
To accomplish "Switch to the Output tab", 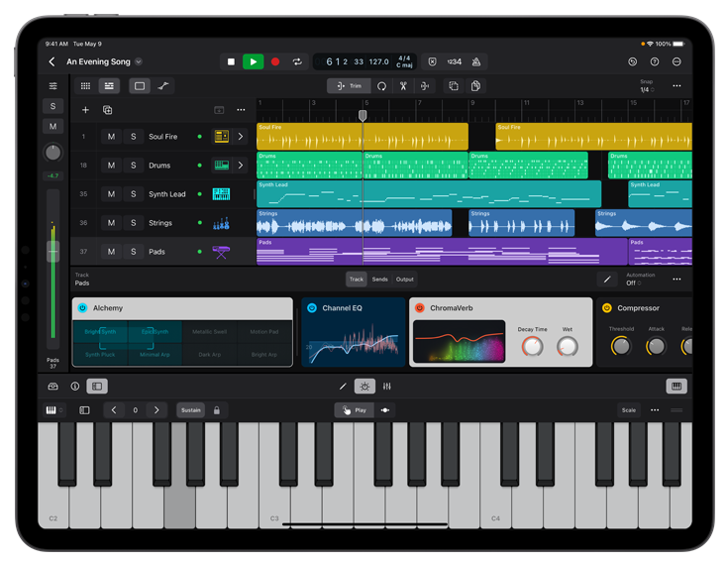I will click(405, 280).
